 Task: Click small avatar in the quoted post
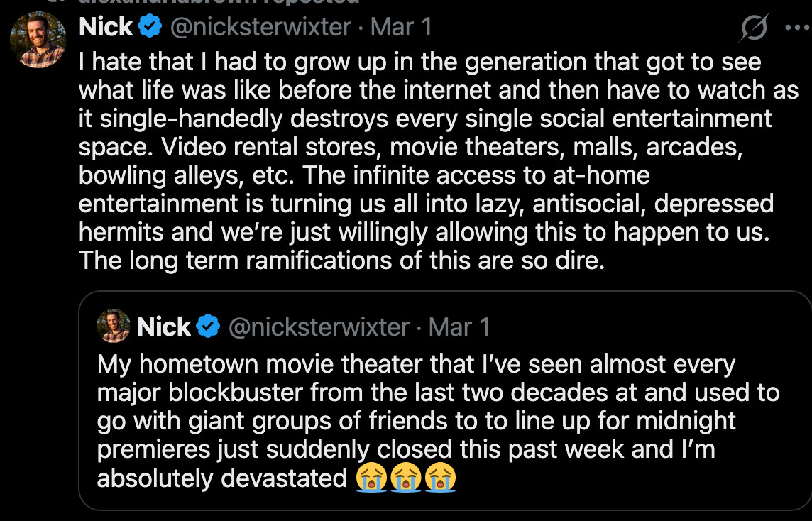point(114,326)
